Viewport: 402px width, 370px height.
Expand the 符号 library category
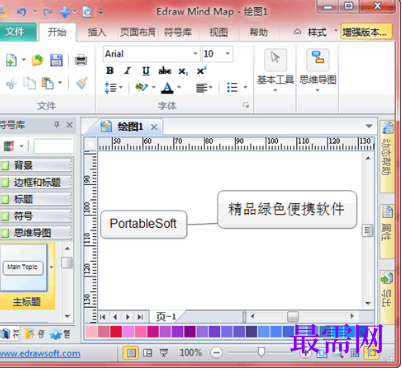pos(36,216)
